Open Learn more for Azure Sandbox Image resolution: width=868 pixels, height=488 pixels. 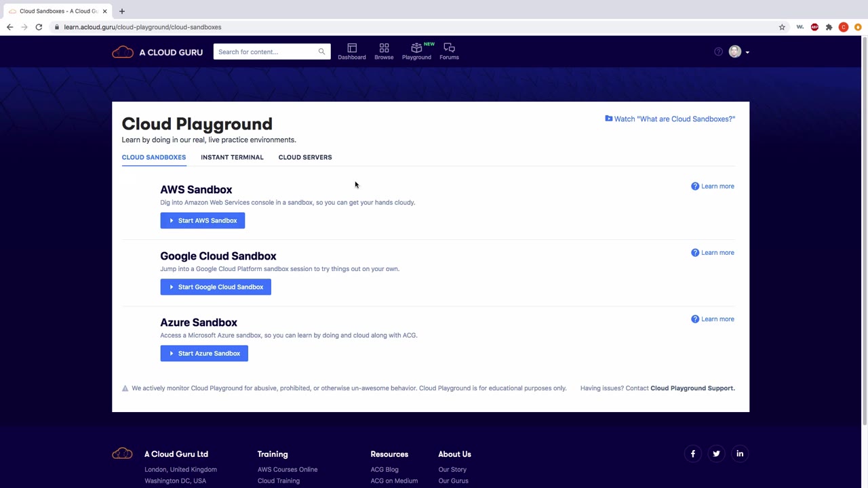click(713, 319)
